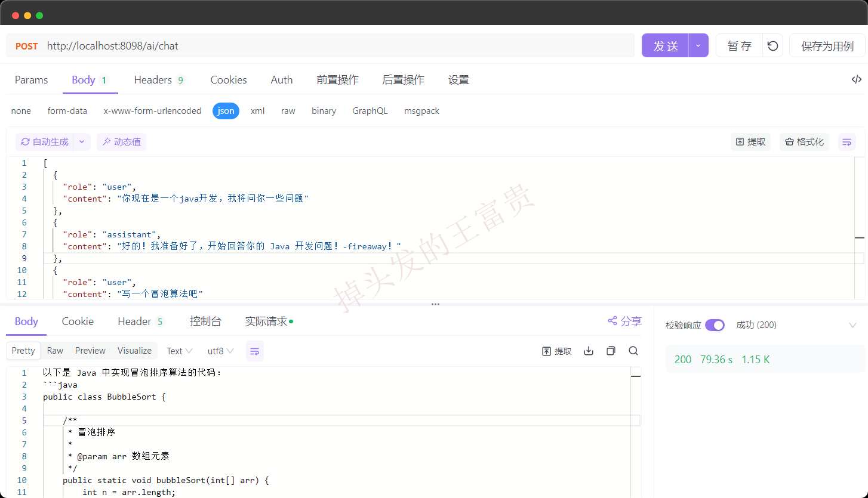
Task: Select the form-data body type
Action: coord(67,111)
